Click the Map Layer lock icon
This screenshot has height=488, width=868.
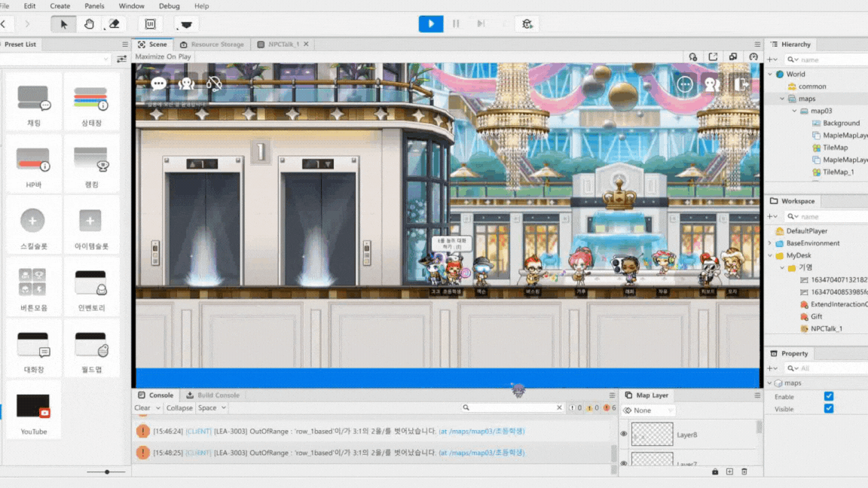coord(714,472)
